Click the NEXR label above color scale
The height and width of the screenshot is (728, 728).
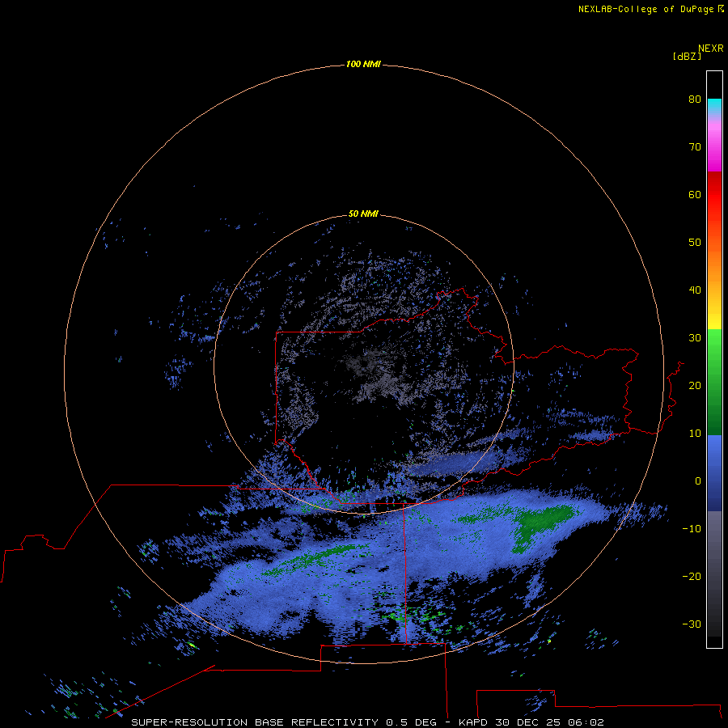(x=710, y=49)
